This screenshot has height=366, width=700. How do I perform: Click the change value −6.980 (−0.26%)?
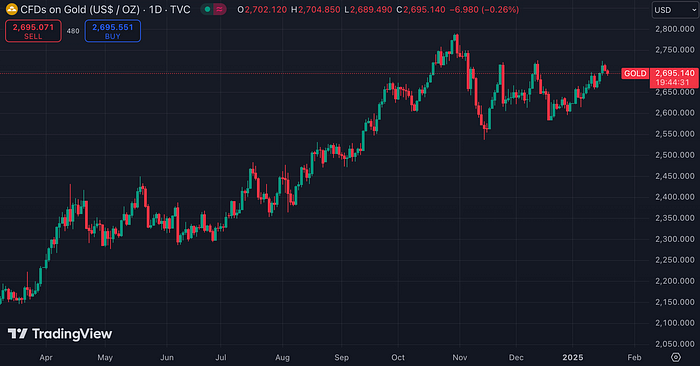coord(484,9)
